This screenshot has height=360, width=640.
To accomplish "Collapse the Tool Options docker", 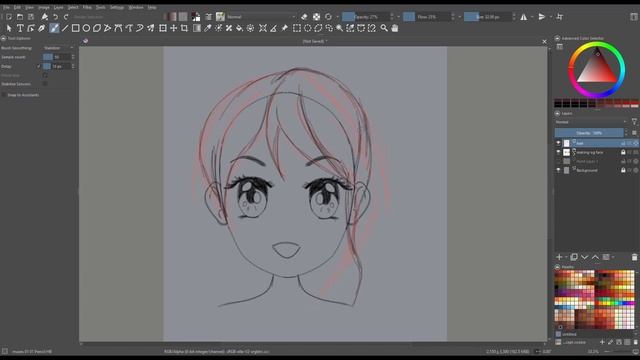I will pos(3,38).
